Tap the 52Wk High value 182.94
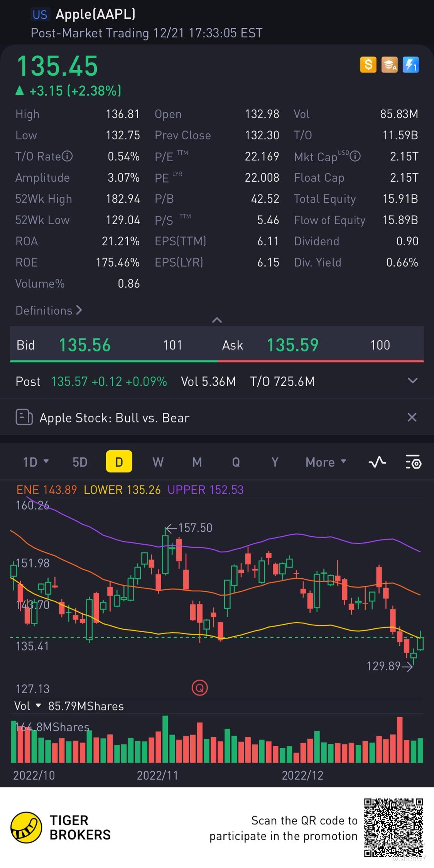Viewport: 434px width, 868px height. [123, 199]
